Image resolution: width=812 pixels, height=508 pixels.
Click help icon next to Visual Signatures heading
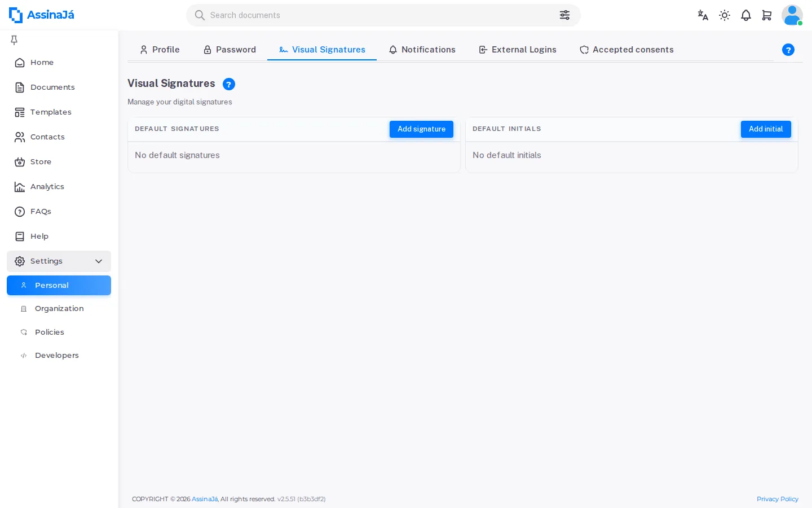click(229, 84)
